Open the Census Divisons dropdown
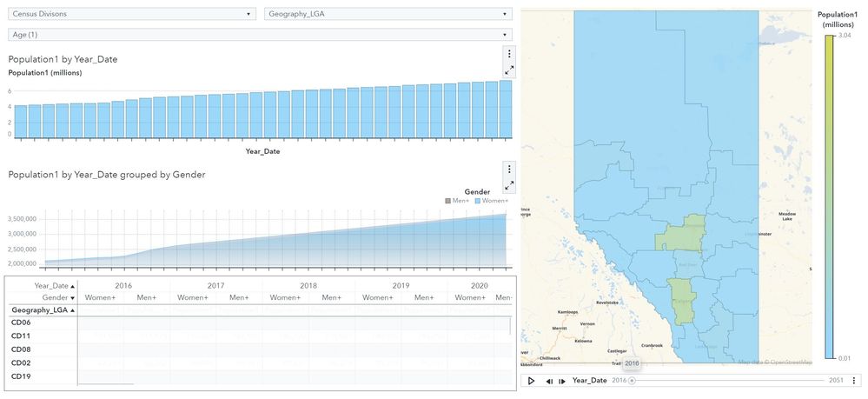 point(133,14)
